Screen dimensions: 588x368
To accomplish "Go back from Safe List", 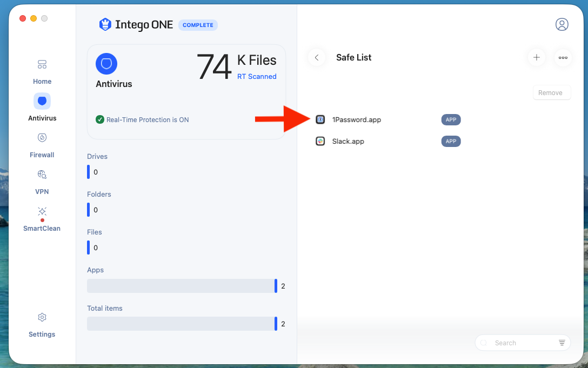I will tap(317, 57).
